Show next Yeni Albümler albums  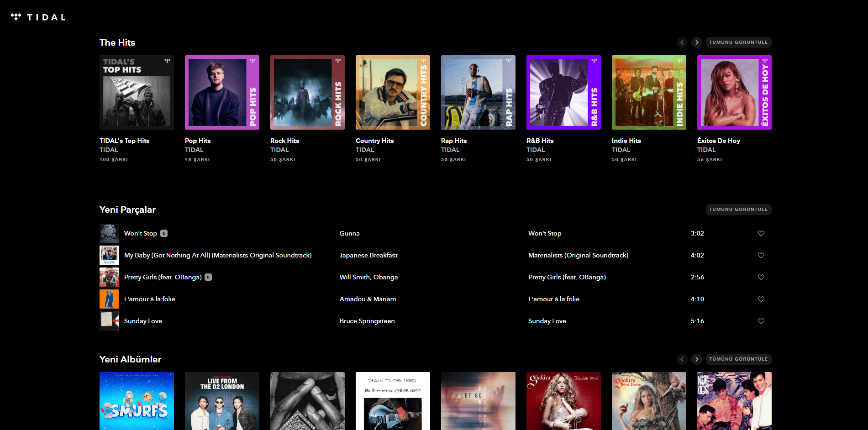697,359
